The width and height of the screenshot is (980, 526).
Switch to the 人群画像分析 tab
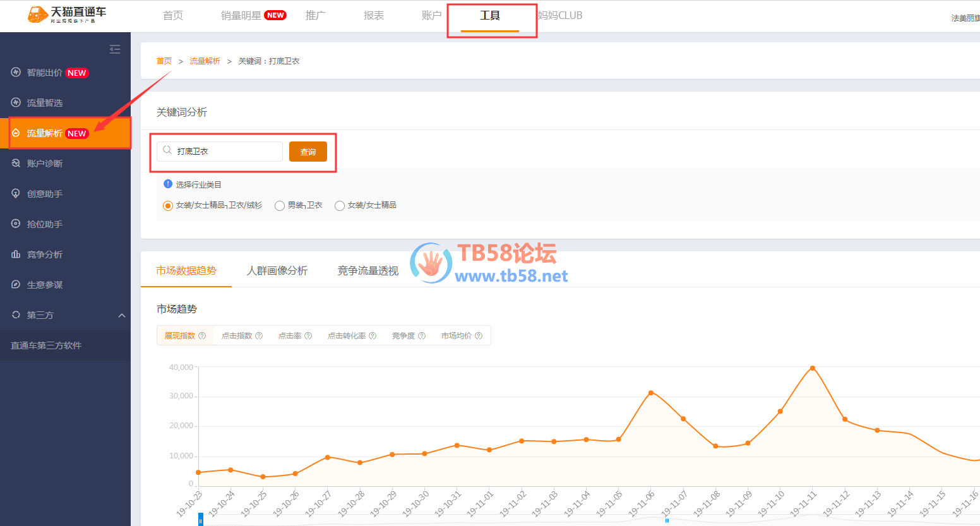277,271
